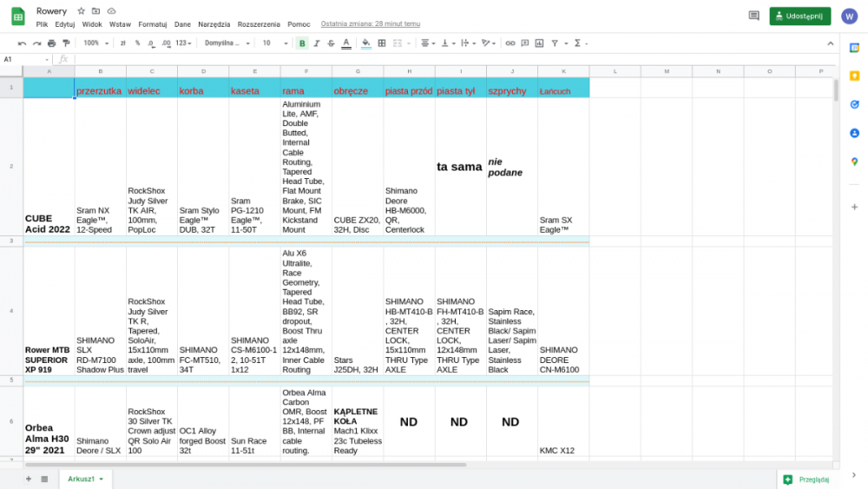
Task: Open Google Keep in side panel
Action: tap(854, 76)
